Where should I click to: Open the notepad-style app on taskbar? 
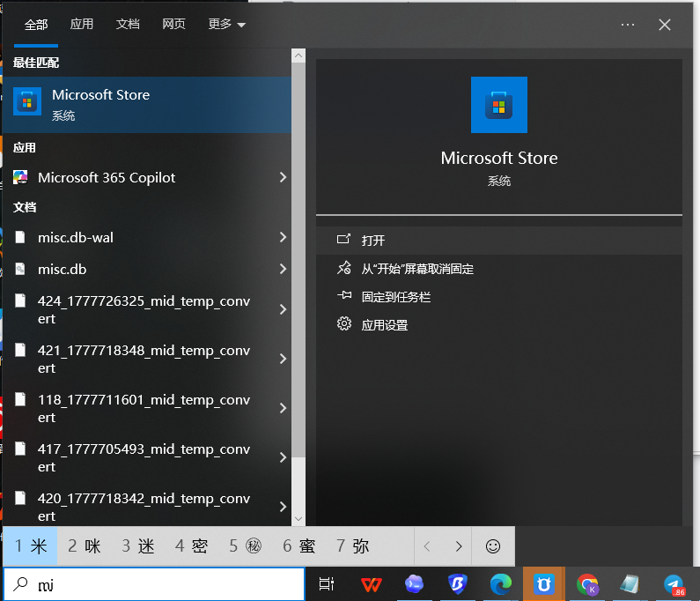click(x=630, y=584)
